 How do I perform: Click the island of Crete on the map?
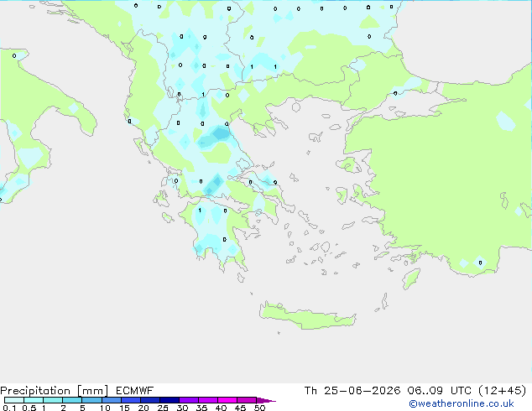pyautogui.click(x=307, y=315)
